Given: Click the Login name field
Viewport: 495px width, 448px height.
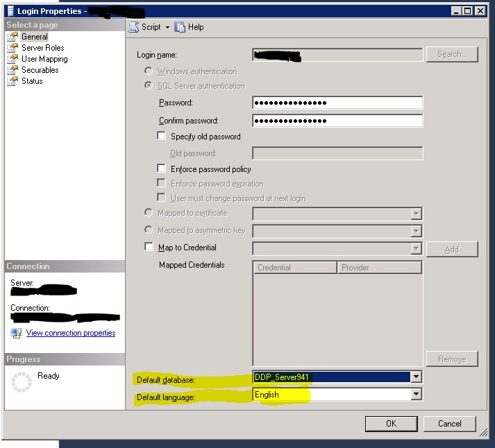Looking at the screenshot, I should [x=337, y=55].
